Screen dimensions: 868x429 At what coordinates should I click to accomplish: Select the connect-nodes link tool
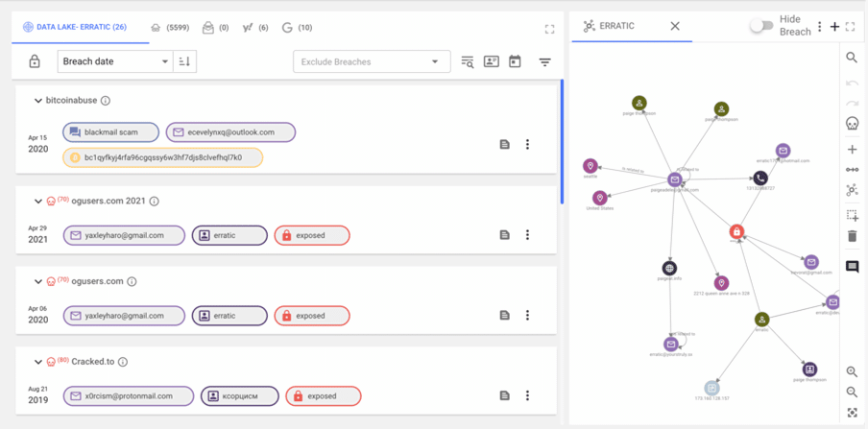(x=852, y=170)
